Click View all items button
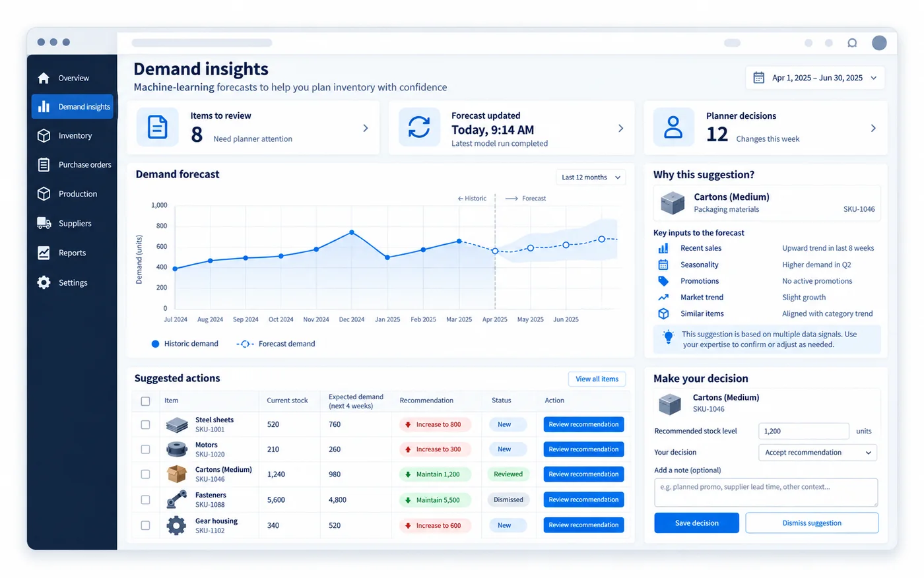The image size is (924, 578). [x=597, y=379]
